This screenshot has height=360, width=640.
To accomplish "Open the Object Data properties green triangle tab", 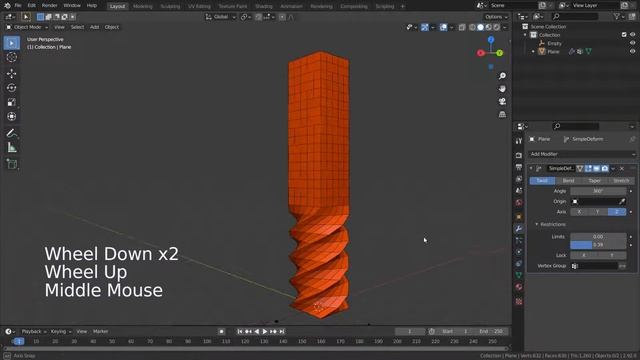I will tap(519, 275).
